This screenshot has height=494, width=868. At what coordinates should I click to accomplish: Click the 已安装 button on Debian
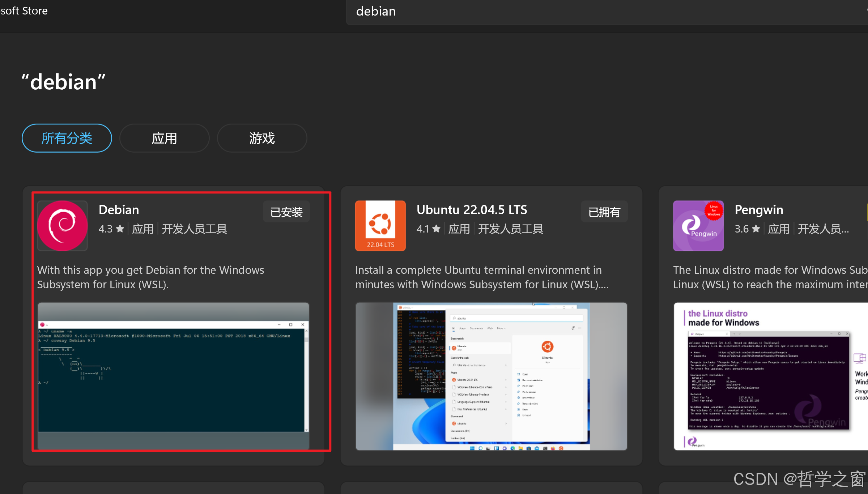(286, 212)
